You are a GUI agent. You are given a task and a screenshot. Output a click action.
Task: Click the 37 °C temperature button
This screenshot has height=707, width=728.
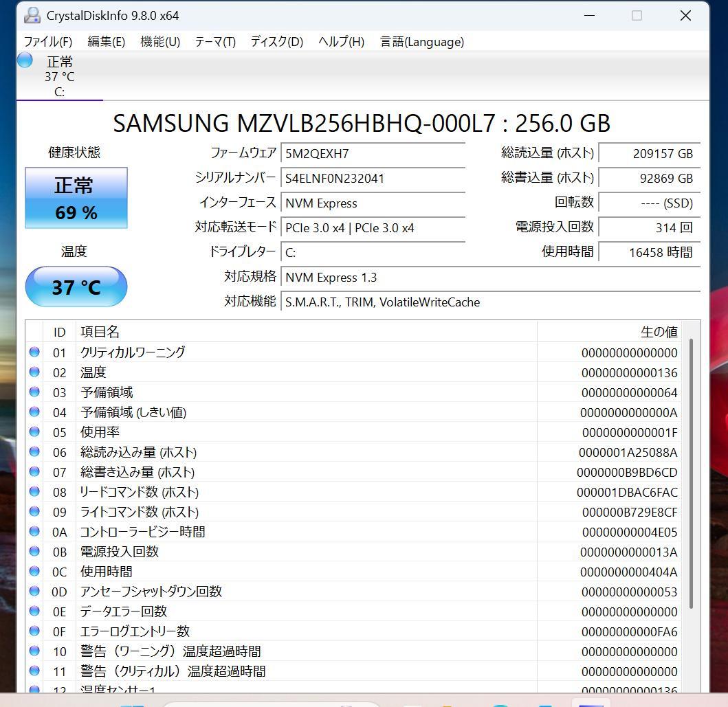coord(76,287)
